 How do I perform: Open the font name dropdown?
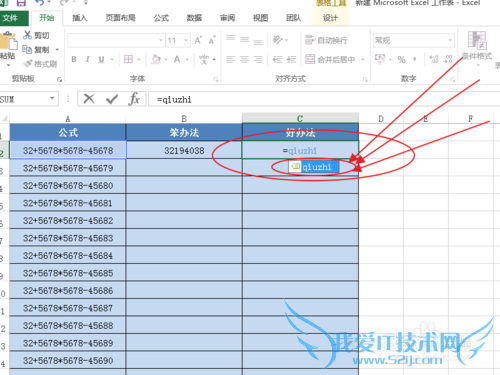coord(161,40)
